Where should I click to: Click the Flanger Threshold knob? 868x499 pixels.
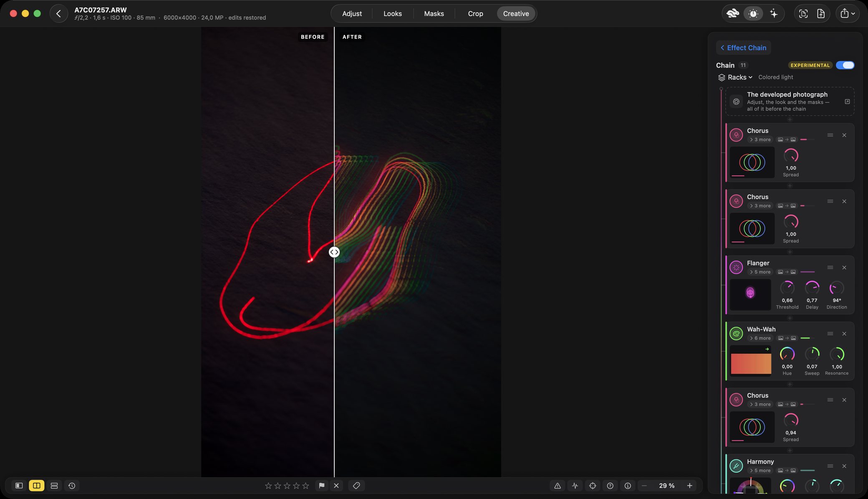(x=787, y=288)
